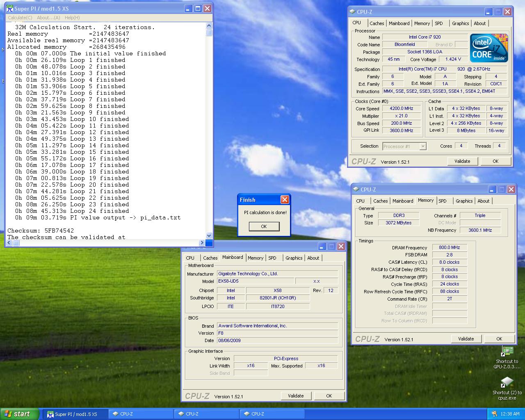Open Memory tab in the Mainboard window
The height and width of the screenshot is (420, 525).
256,258
